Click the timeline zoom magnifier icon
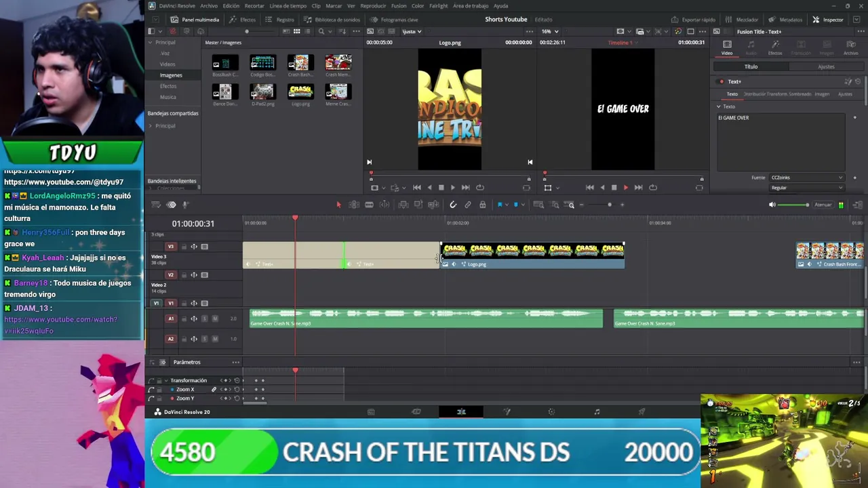The image size is (868, 488). [x=570, y=205]
